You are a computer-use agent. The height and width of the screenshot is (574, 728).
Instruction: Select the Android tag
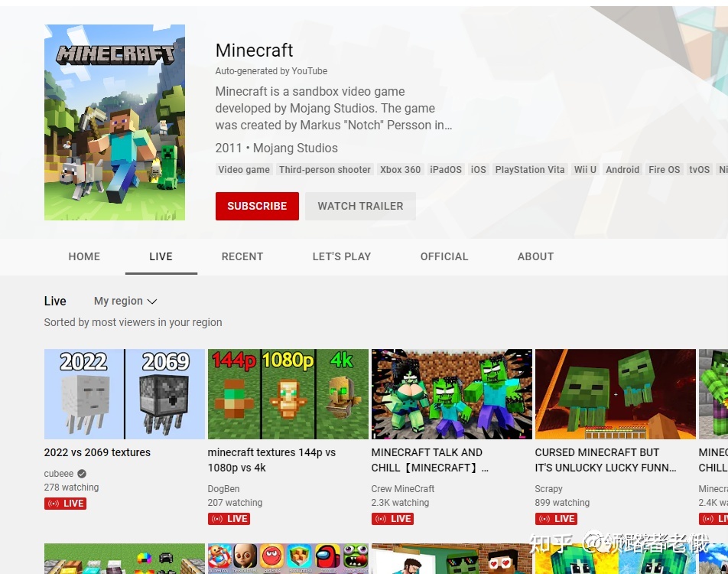pos(622,170)
